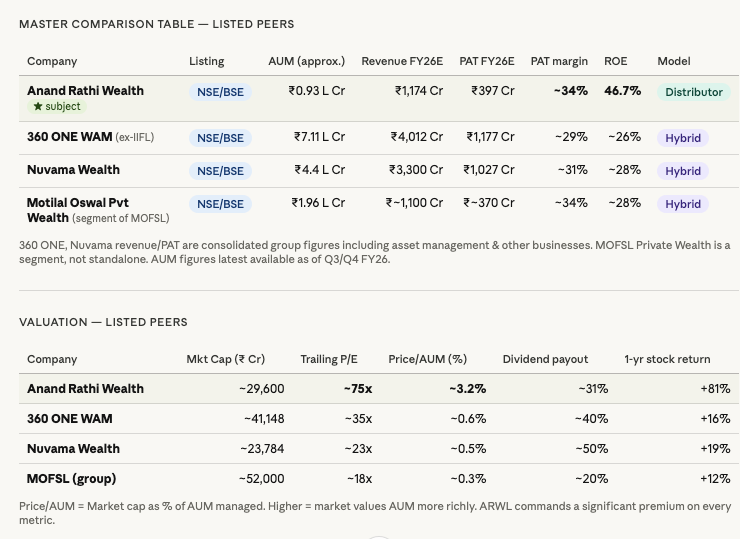The width and height of the screenshot is (740, 539).
Task: Click the NSE/BSE badge for Anand Rathi Wealth
Action: click(220, 92)
